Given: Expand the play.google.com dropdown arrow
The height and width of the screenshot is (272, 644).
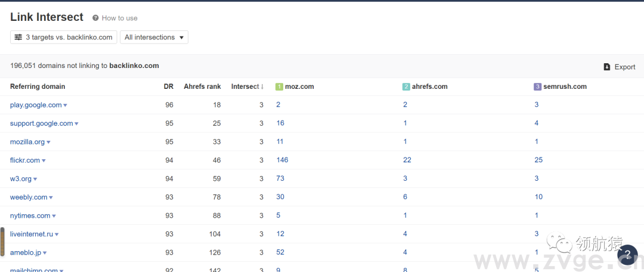Looking at the screenshot, I should [66, 106].
